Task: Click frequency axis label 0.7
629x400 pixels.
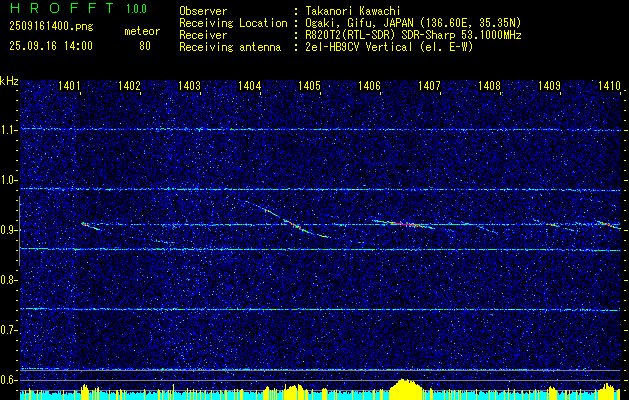Action: (8, 330)
